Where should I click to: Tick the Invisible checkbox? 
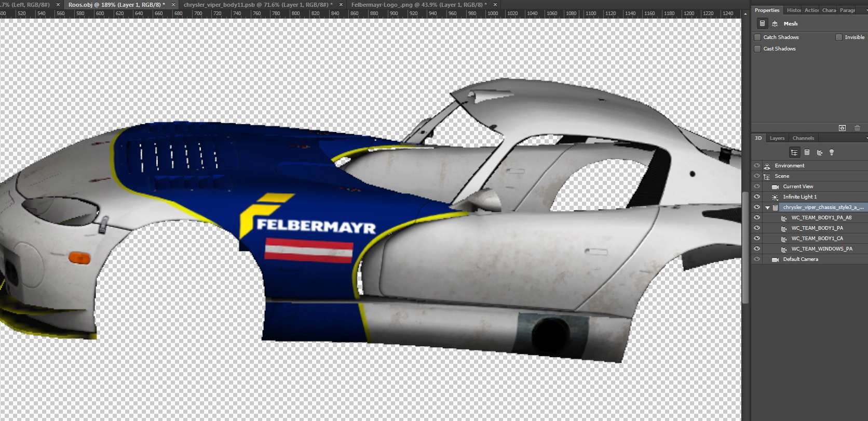click(x=839, y=37)
